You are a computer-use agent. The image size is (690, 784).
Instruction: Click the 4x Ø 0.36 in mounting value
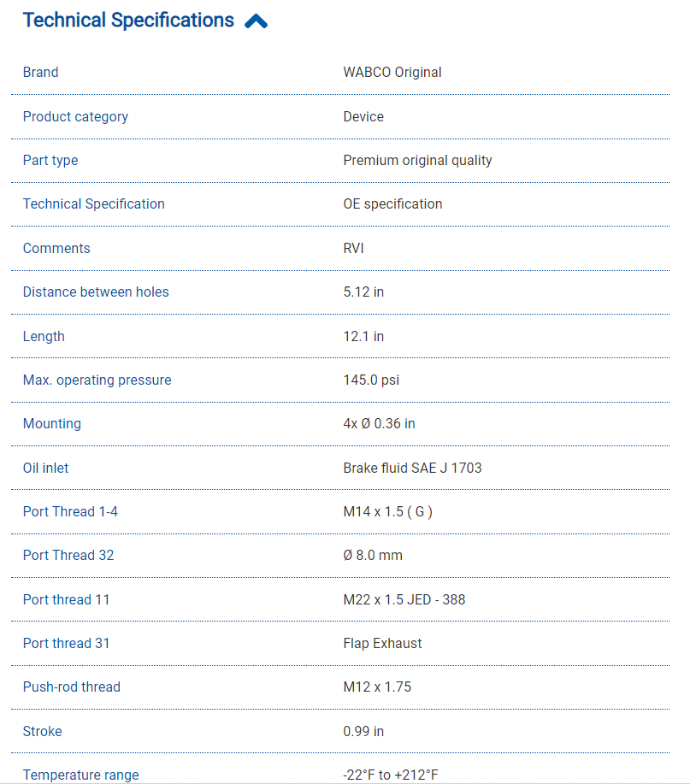click(379, 424)
